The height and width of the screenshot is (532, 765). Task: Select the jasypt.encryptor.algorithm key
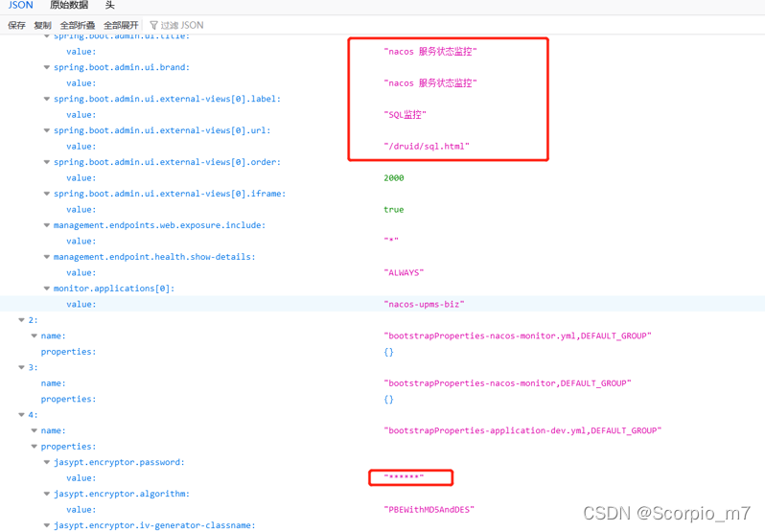tap(122, 494)
